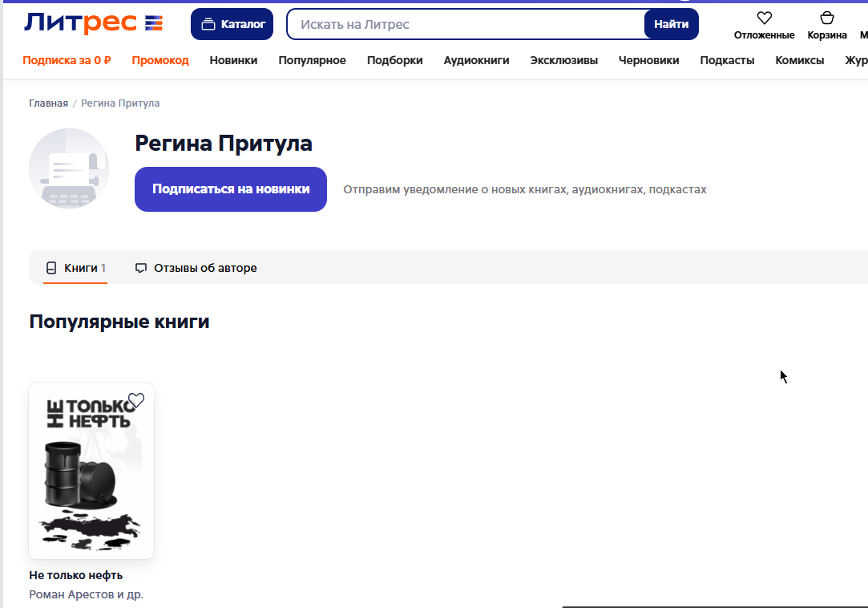Image resolution: width=868 pixels, height=608 pixels.
Task: Open the Литрес logo homepage
Action: click(x=93, y=23)
